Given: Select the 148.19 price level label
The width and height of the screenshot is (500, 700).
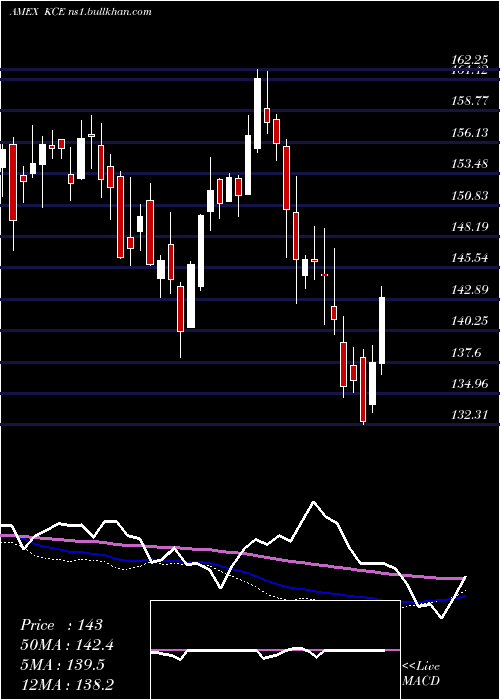Looking at the screenshot, I should (x=469, y=227).
